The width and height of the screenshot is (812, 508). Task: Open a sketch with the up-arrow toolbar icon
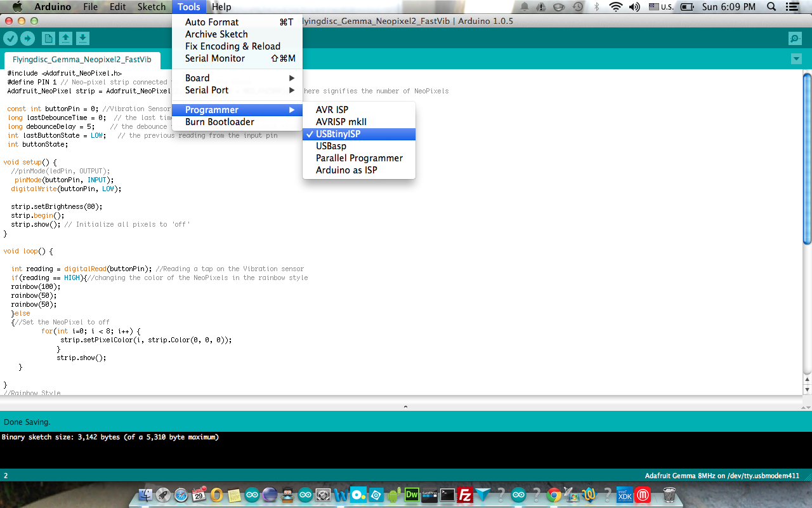click(65, 39)
